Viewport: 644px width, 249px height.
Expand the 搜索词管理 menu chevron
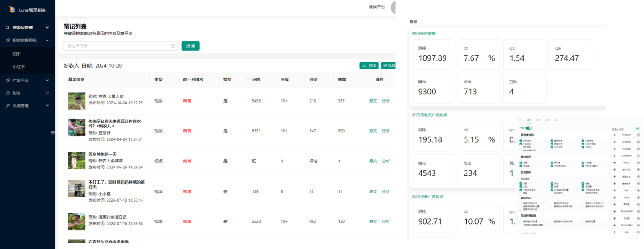pyautogui.click(x=47, y=28)
